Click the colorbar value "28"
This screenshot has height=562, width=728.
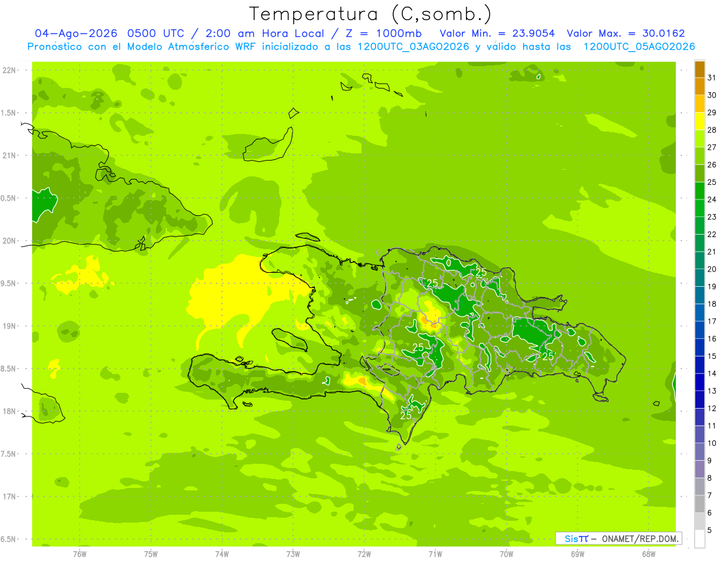712,130
